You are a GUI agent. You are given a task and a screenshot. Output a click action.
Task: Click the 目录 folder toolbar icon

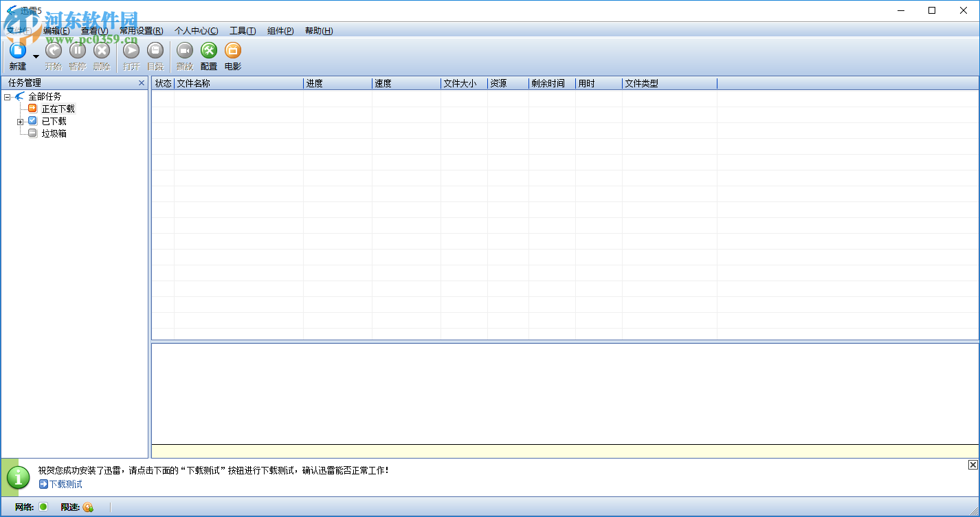[x=155, y=50]
